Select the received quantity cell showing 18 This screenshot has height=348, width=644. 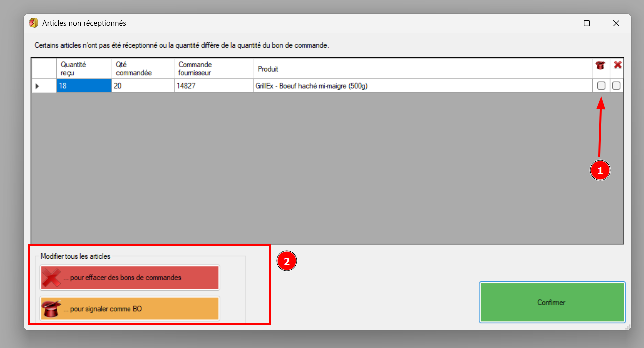[84, 86]
